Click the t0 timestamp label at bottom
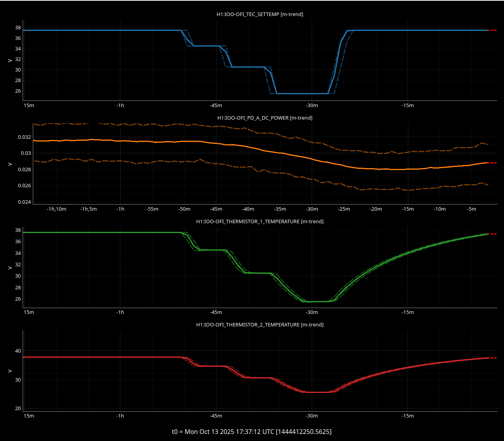This screenshot has width=504, height=441. [252, 432]
